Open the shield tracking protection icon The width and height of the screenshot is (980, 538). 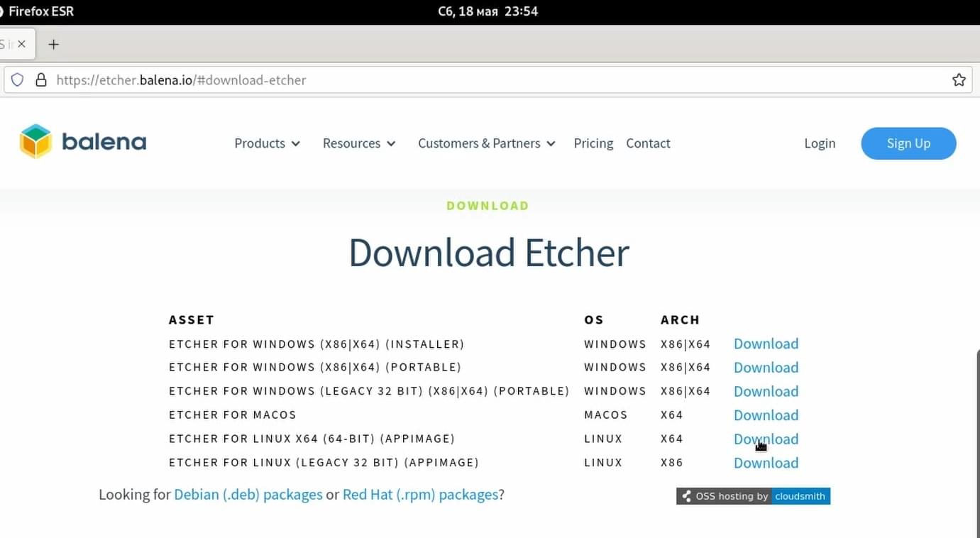[x=18, y=80]
